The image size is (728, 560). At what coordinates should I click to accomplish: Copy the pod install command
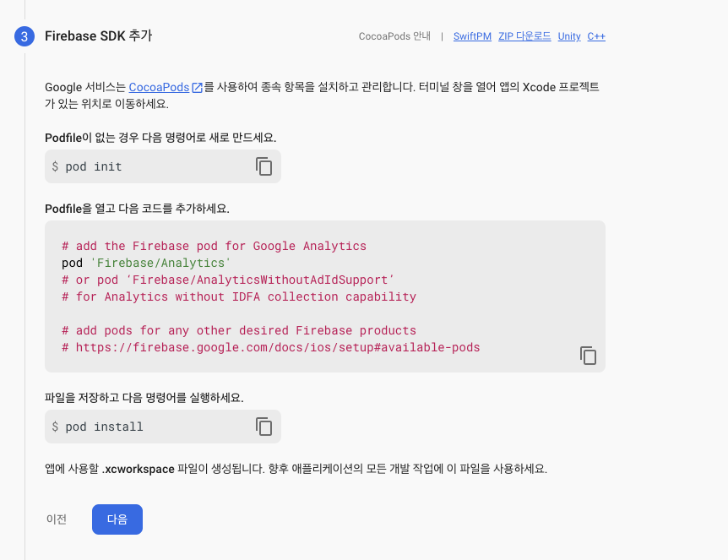tap(263, 427)
